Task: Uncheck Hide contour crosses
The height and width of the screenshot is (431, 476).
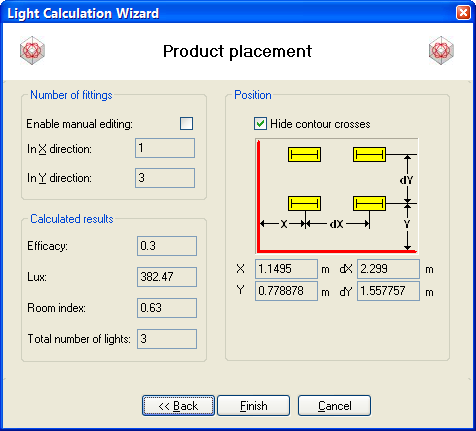Action: tap(260, 124)
